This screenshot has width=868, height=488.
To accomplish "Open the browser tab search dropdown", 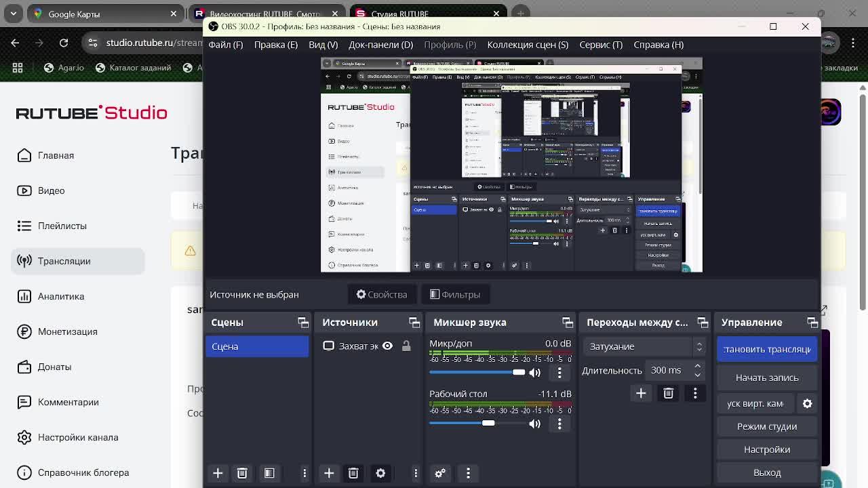I will (x=14, y=14).
